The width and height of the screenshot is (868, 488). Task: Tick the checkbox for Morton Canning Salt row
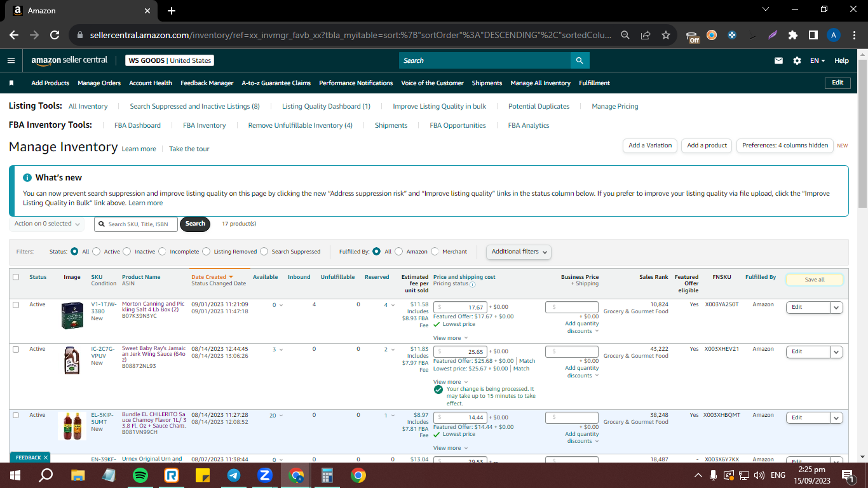[x=16, y=305]
